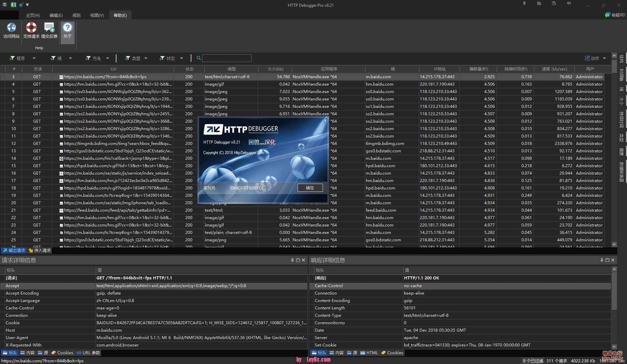627x364 pixels.
Task: Select request panel 源 tab
Action: 43,353
